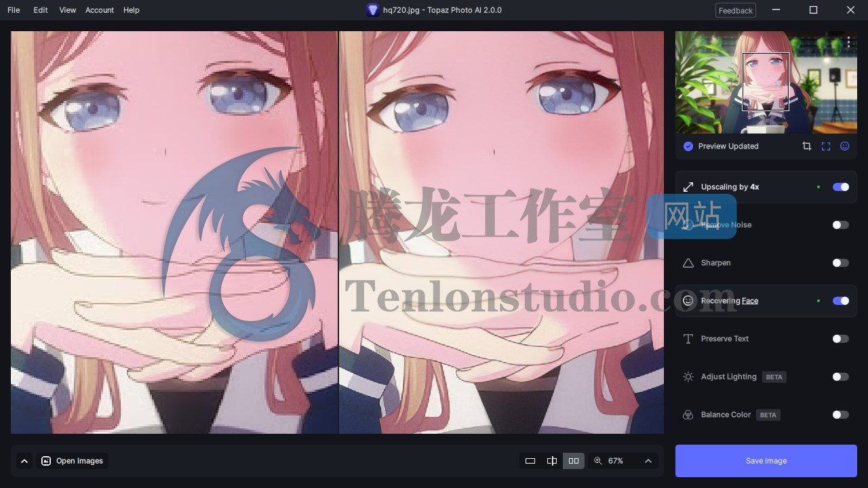This screenshot has width=868, height=488.
Task: Click the BETA badge beside Adjust Lighting
Action: pos(774,377)
